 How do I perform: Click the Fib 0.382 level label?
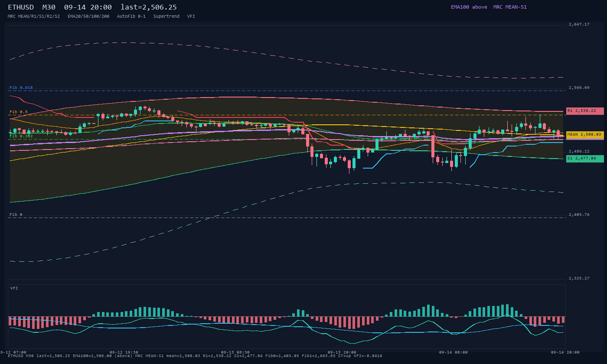21,136
